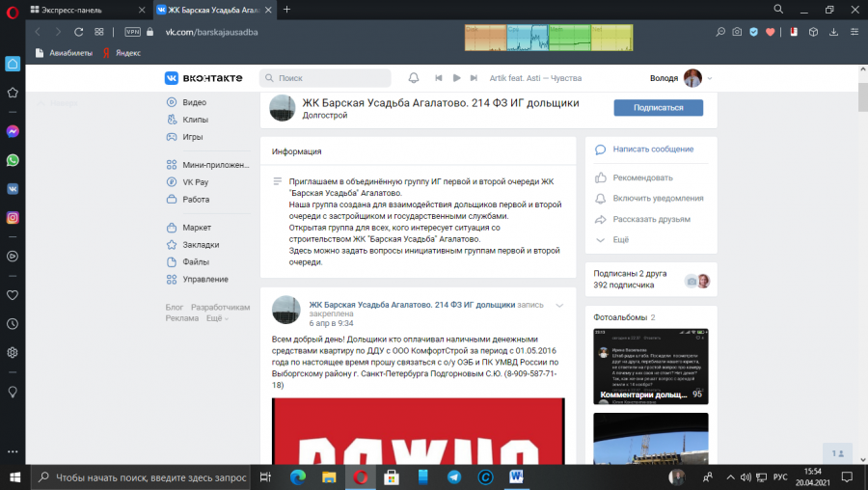This screenshot has height=490, width=868.
Task: Click the lightbulb icon in Opera sidebar
Action: coord(13,392)
